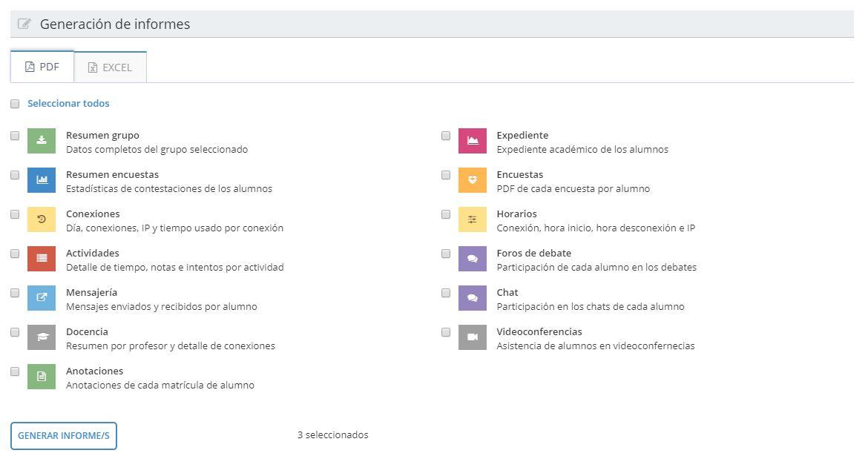Click 'Datos completos del grupo seleccionado' description

coord(157,150)
